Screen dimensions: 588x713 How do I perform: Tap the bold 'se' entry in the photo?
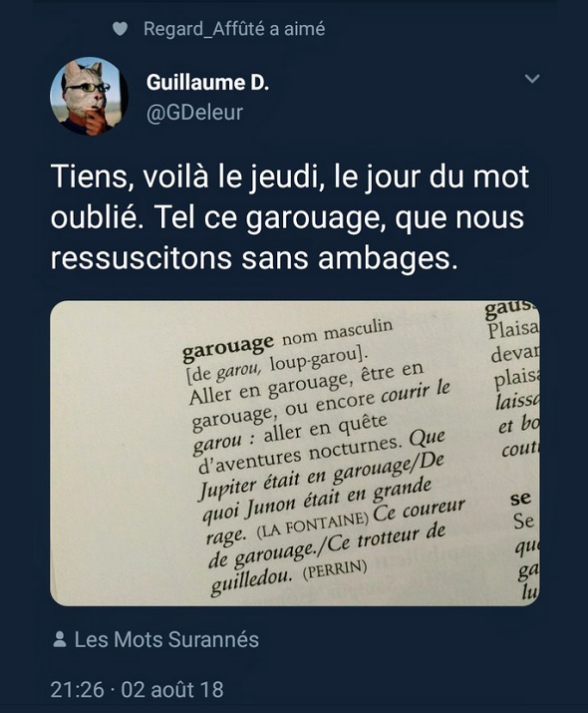[x=521, y=499]
